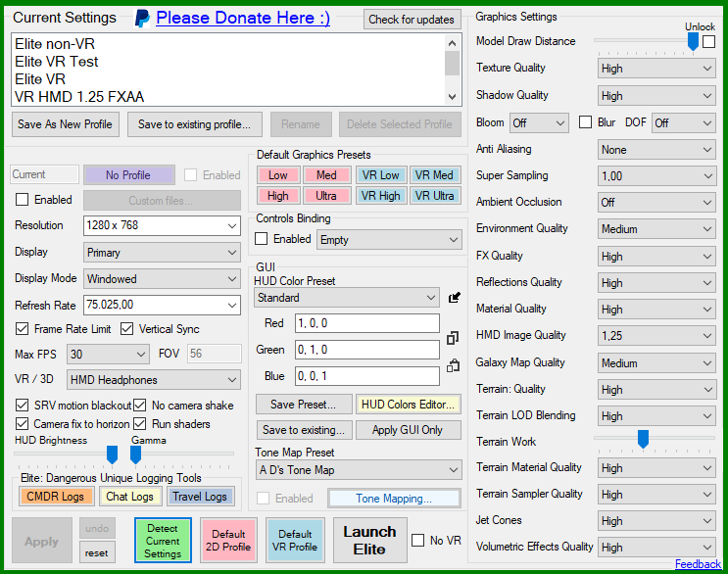The width and height of the screenshot is (728, 574).
Task: Open the Galaxy Map Quality dropdown
Action: (656, 362)
